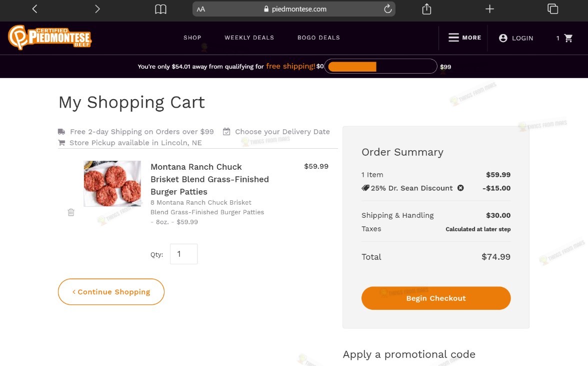588x366 pixels.
Task: Open the shopping cart icon in header
Action: pos(568,38)
